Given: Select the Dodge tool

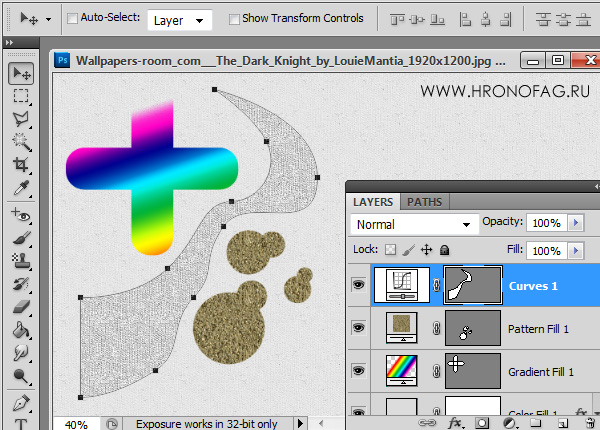Looking at the screenshot, I should click(21, 376).
